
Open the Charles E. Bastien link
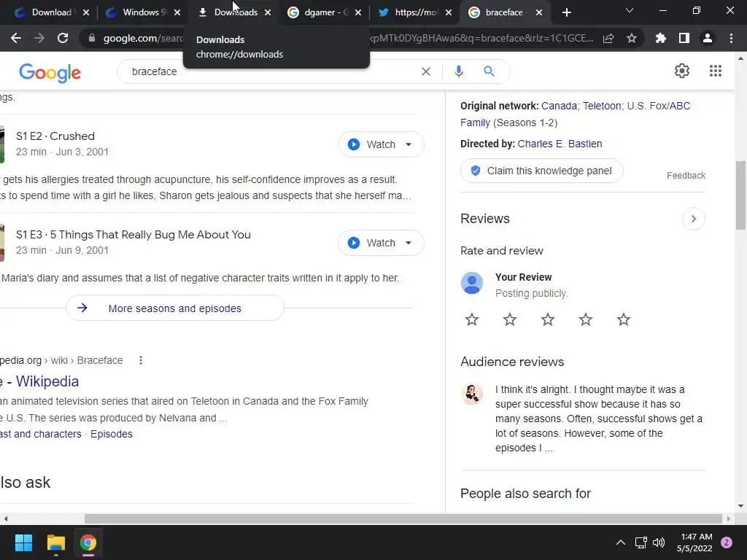pyautogui.click(x=560, y=144)
